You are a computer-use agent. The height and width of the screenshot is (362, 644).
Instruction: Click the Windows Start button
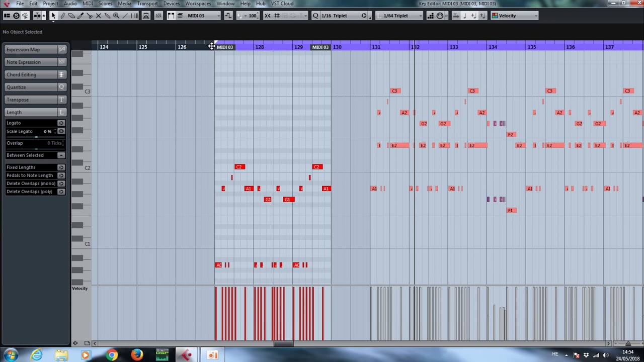11,355
